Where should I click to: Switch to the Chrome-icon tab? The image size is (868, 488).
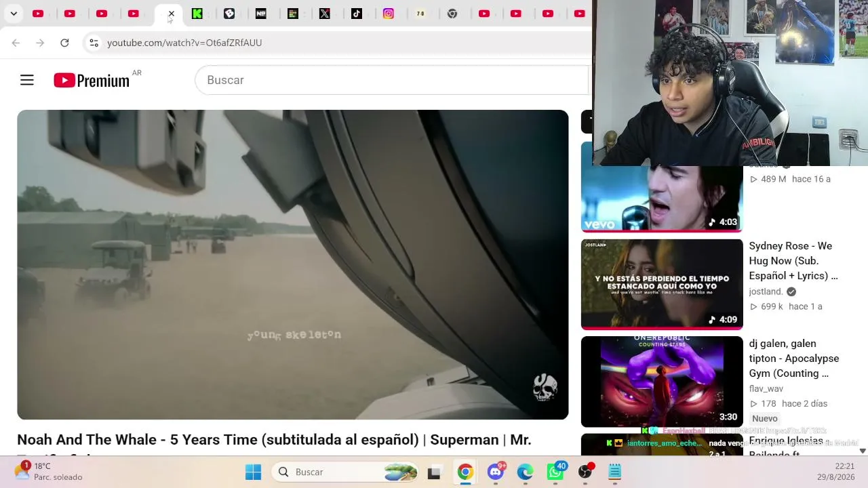pos(452,14)
